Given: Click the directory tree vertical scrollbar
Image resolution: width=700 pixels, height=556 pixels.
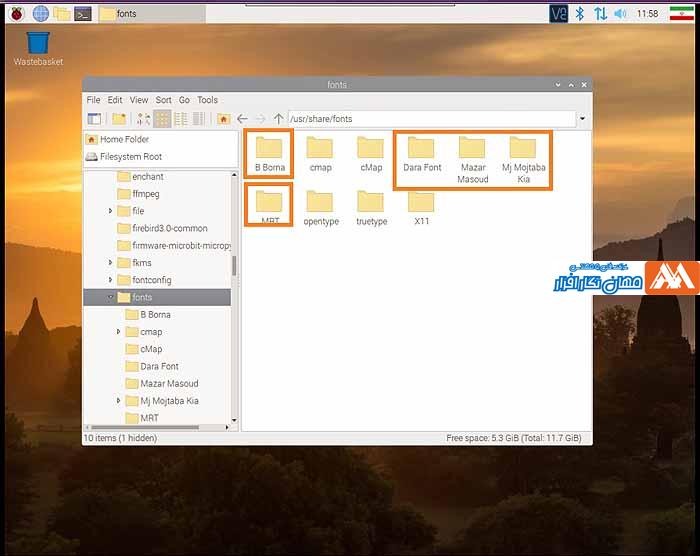Looking at the screenshot, I should click(234, 266).
